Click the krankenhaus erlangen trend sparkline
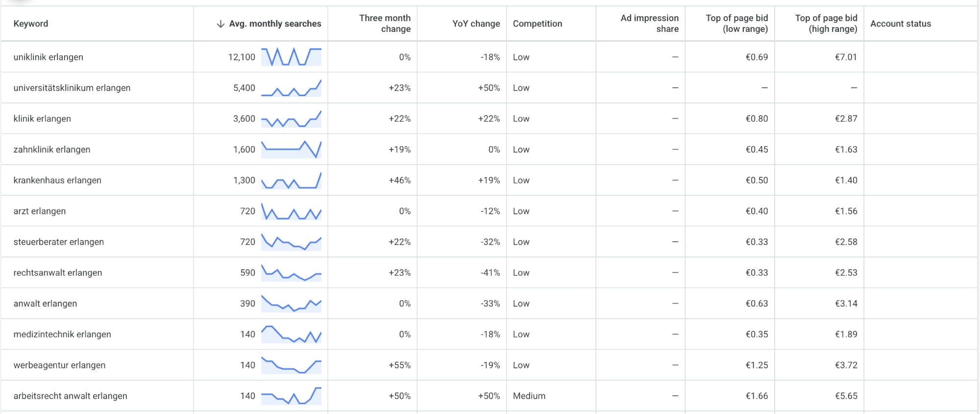Image resolution: width=980 pixels, height=414 pixels. pyautogui.click(x=291, y=181)
